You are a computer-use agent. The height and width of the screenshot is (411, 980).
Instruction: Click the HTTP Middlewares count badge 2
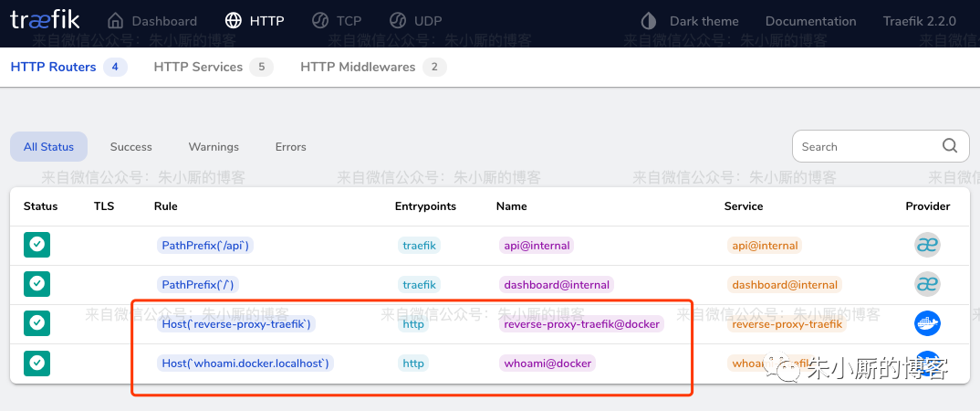coord(434,67)
